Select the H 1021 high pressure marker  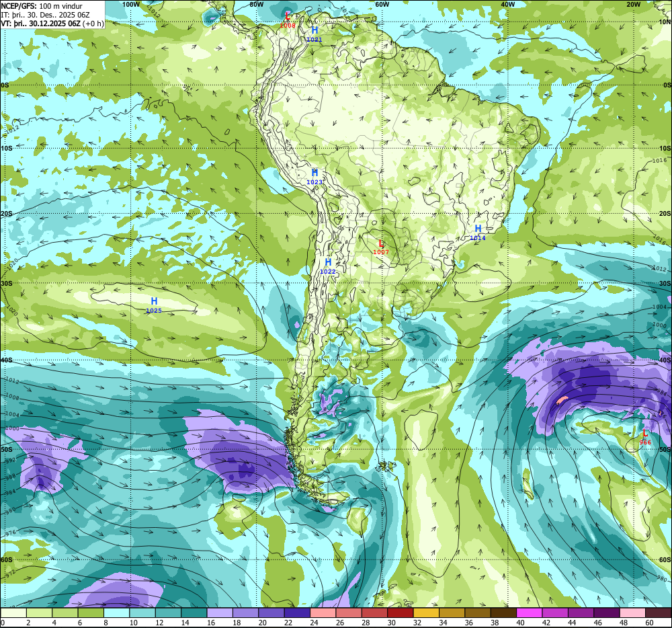pos(314,34)
